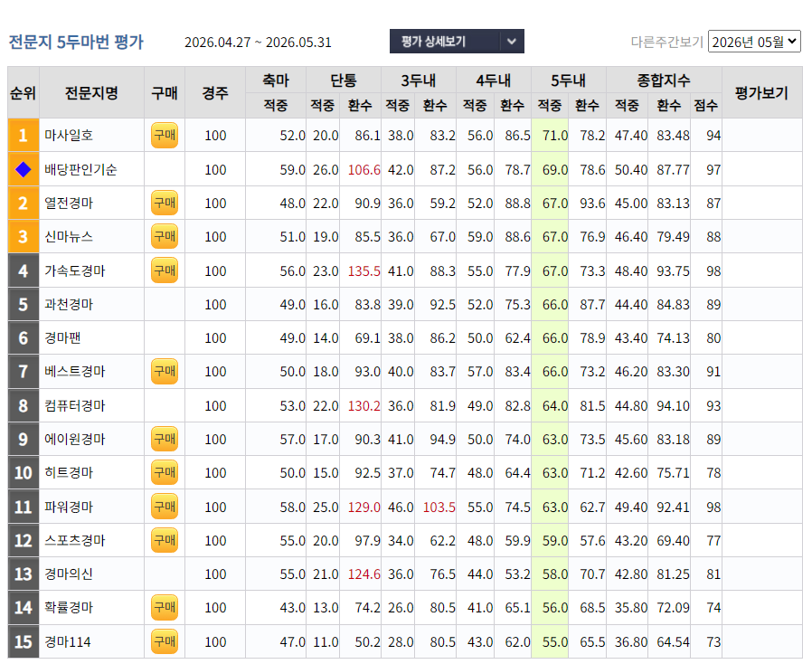
Task: Click the rank 6 gray badge
Action: coord(24,337)
